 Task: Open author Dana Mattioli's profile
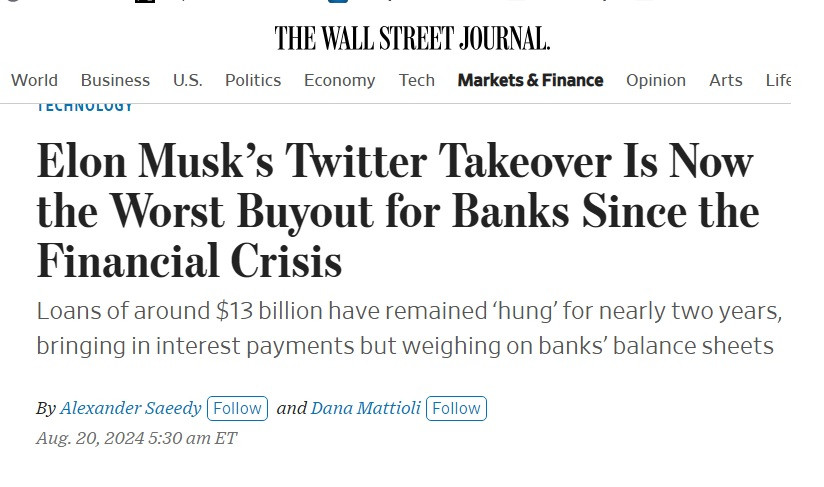click(x=366, y=408)
